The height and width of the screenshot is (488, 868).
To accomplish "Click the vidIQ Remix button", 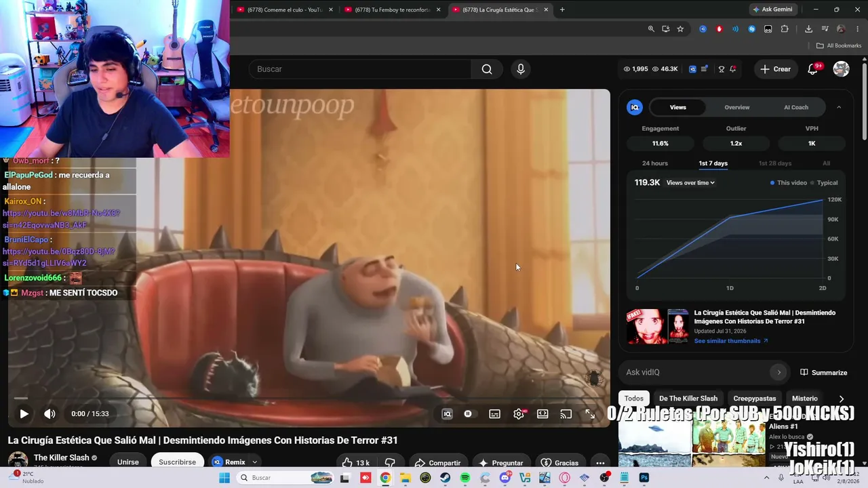I will (x=229, y=462).
